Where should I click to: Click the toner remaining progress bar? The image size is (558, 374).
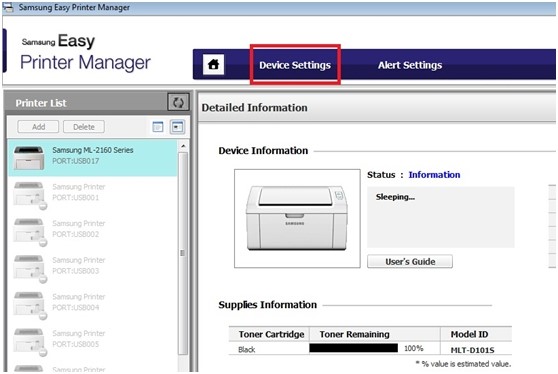click(x=353, y=348)
